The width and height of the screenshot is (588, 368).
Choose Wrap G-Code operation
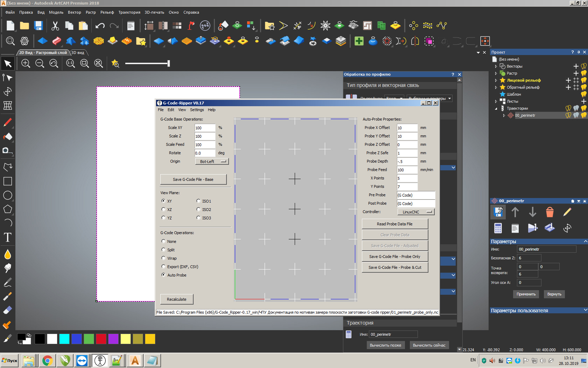tap(163, 258)
